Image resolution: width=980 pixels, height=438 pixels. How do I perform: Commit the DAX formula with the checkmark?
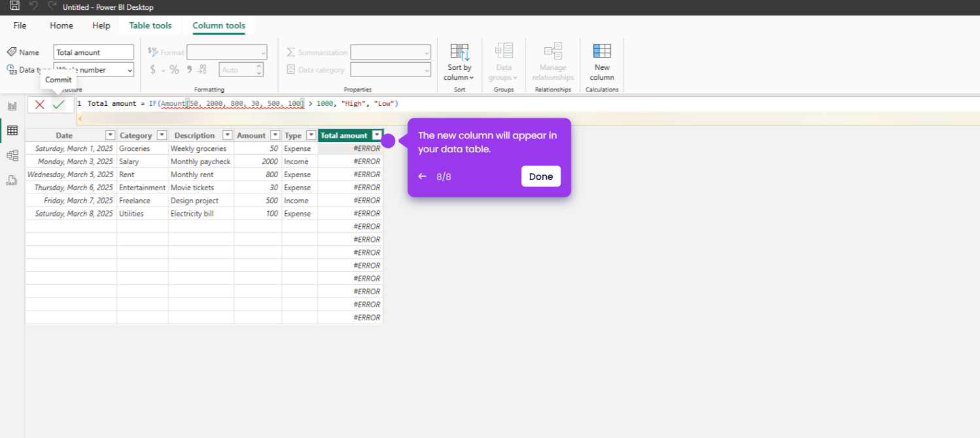point(58,104)
